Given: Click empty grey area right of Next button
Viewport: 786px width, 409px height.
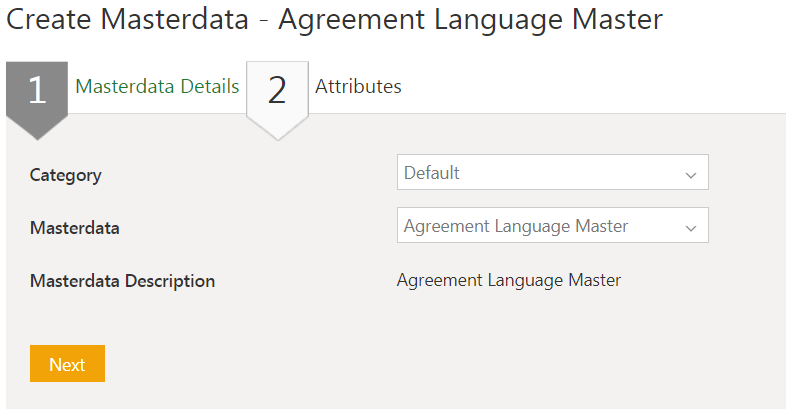Looking at the screenshot, I should (x=400, y=364).
